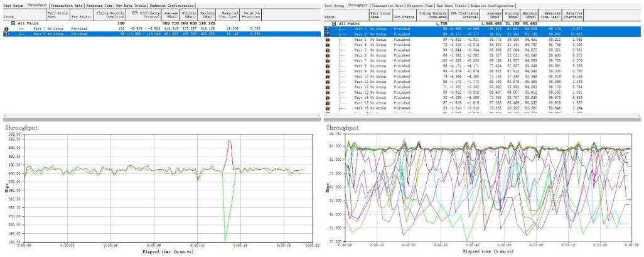The image size is (644, 257).
Task: Select Pair 2 Finished status, left window
Action: [79, 34]
